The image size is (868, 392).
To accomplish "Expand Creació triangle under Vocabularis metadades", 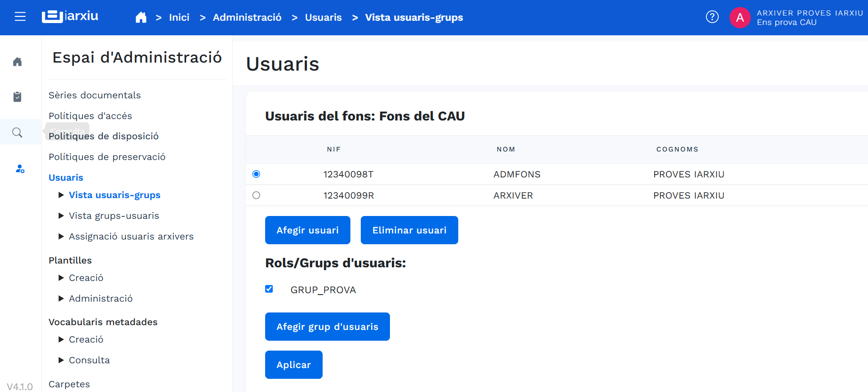I will (x=61, y=339).
